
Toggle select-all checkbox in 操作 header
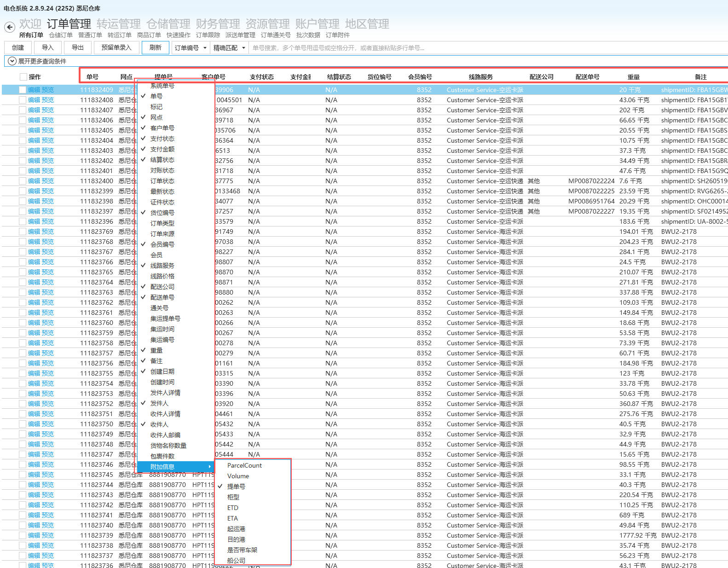23,77
